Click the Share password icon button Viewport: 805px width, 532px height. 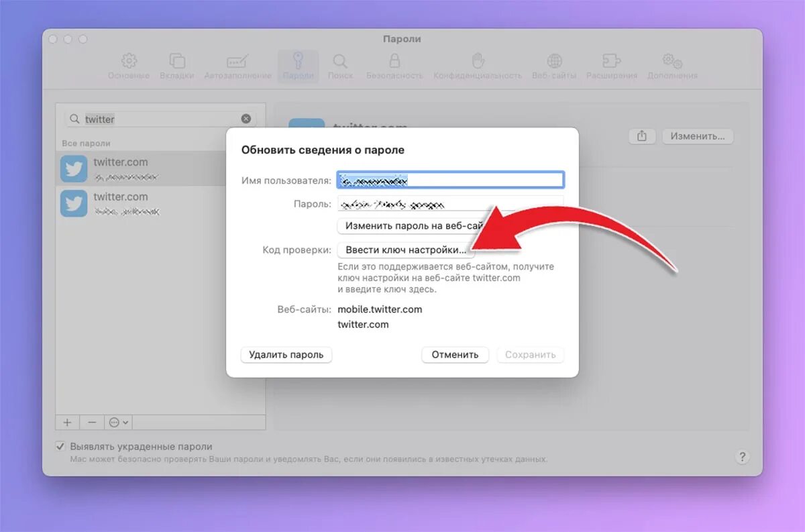click(x=642, y=136)
